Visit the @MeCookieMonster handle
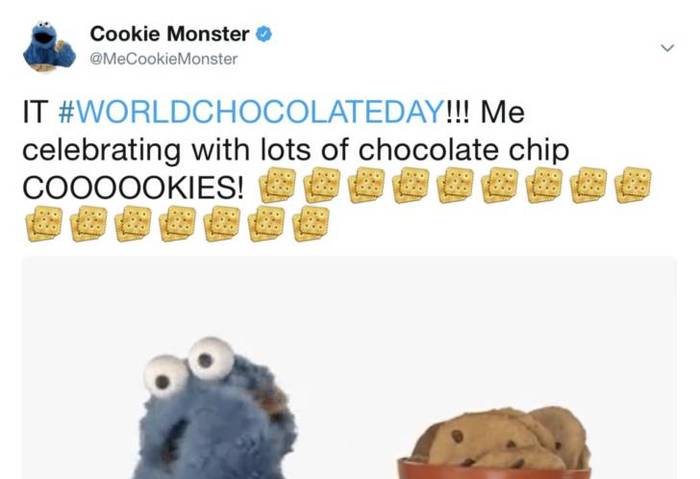The height and width of the screenshot is (479, 700). point(163,59)
